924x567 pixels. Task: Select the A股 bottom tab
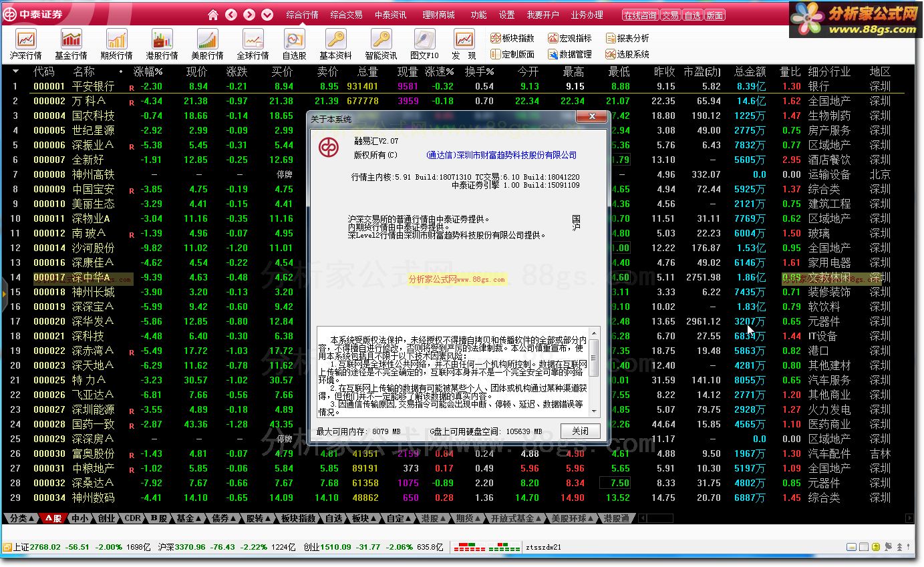click(54, 518)
